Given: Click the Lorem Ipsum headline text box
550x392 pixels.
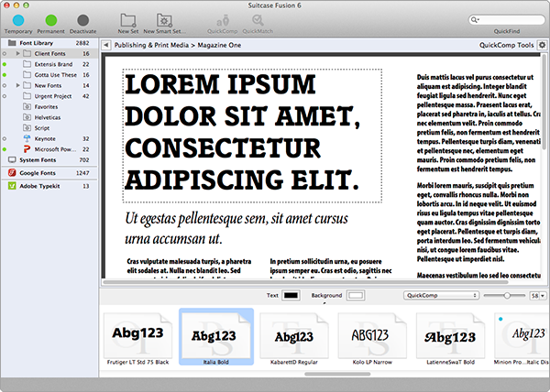Looking at the screenshot, I should click(x=252, y=136).
